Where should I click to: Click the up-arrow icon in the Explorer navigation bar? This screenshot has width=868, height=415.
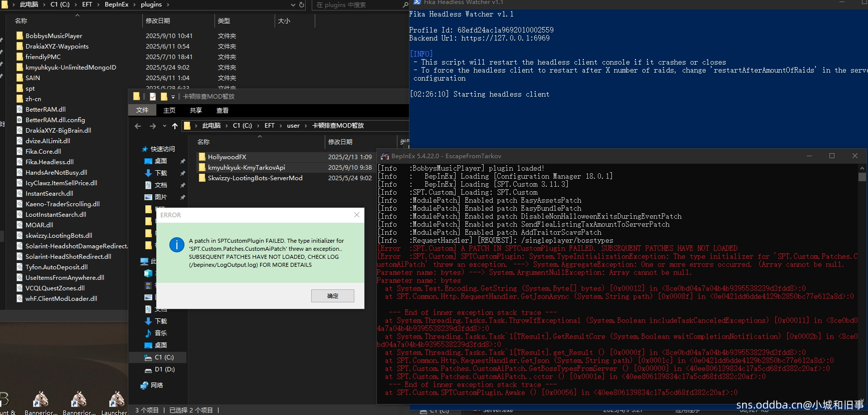click(x=174, y=126)
